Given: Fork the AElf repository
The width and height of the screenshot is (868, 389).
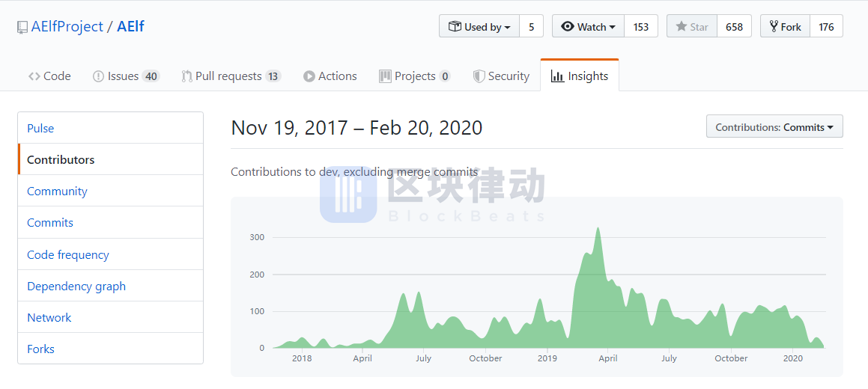Looking at the screenshot, I should point(785,26).
